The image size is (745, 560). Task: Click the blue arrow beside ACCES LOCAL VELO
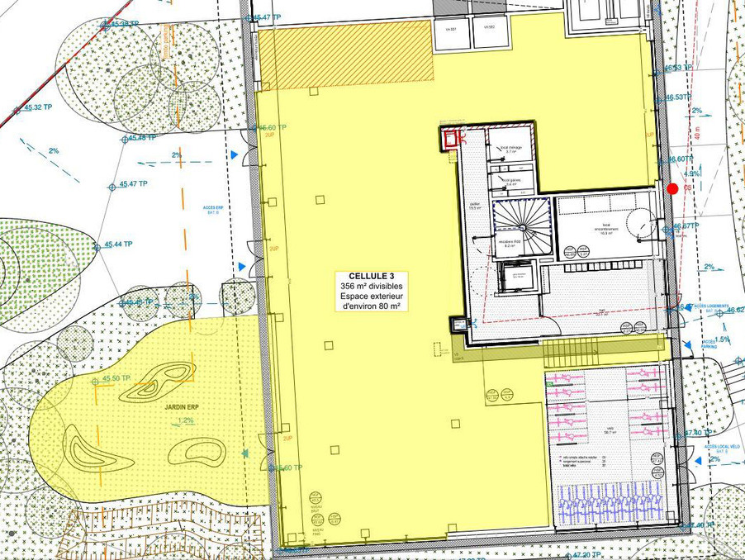coord(693,455)
